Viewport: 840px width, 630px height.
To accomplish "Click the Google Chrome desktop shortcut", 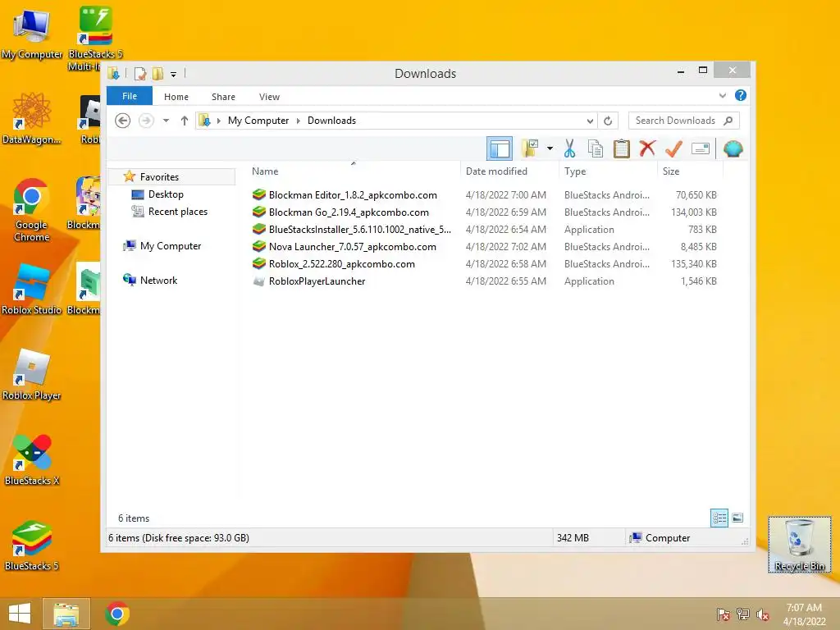I will pyautogui.click(x=32, y=210).
